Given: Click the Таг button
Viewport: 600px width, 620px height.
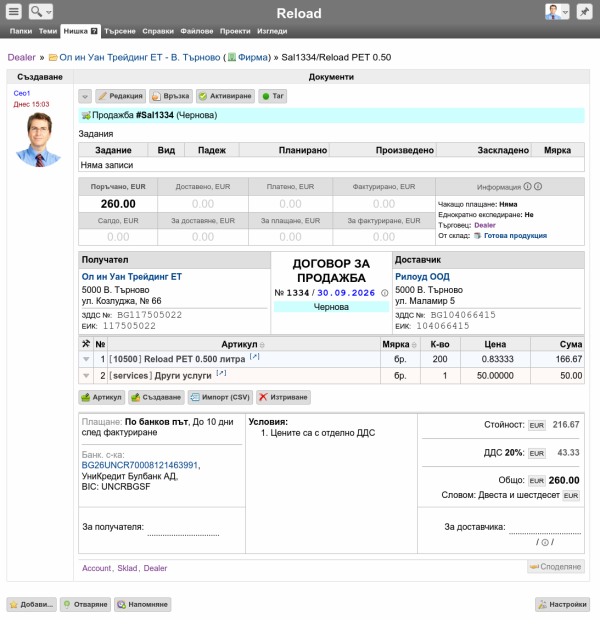Looking at the screenshot, I should point(273,96).
